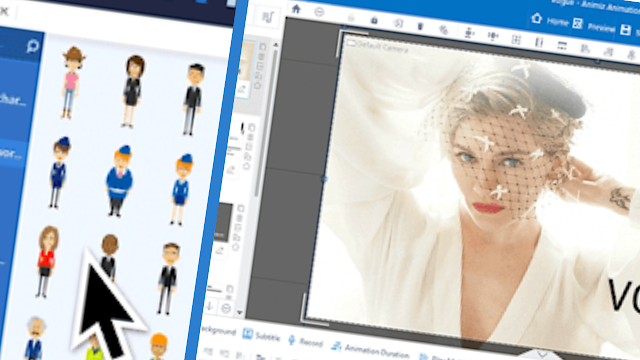The height and width of the screenshot is (360, 640).
Task: Open the 'Char...' category in left sidebar
Action: click(13, 100)
